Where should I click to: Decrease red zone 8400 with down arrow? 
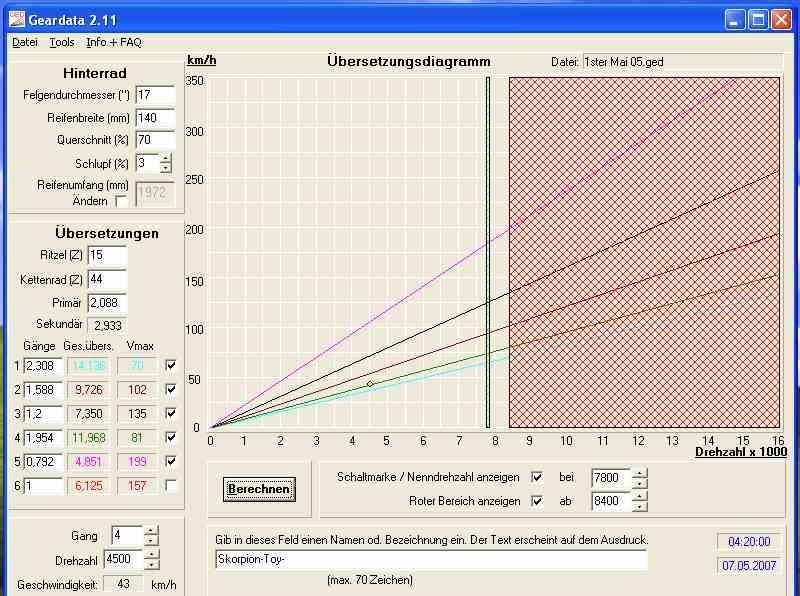[x=639, y=506]
